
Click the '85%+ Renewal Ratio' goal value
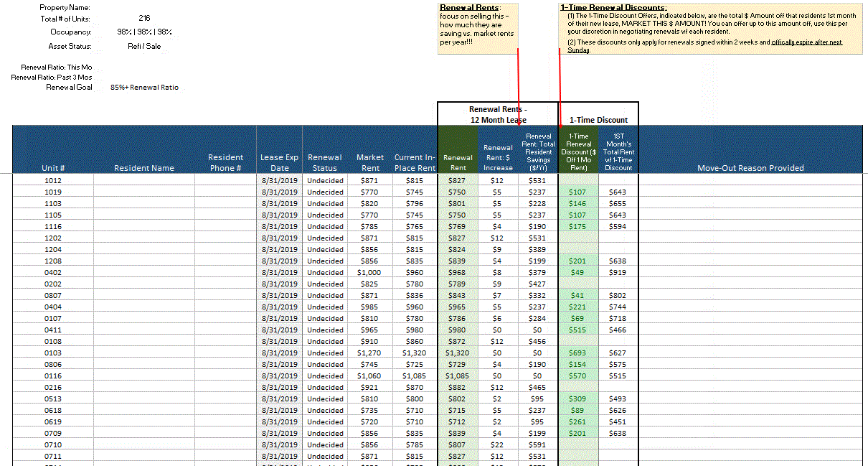[x=144, y=88]
